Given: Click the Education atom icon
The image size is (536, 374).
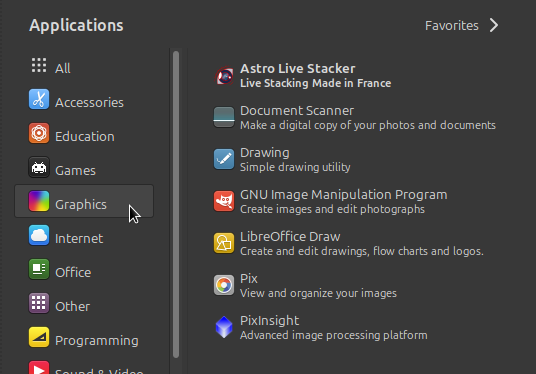Looking at the screenshot, I should click(x=39, y=133).
